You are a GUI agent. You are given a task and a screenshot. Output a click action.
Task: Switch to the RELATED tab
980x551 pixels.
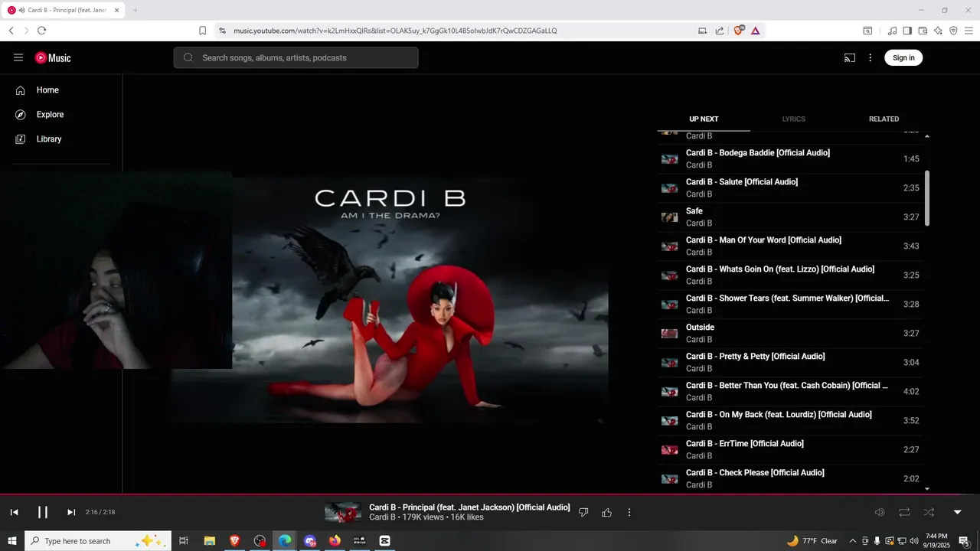click(x=884, y=119)
